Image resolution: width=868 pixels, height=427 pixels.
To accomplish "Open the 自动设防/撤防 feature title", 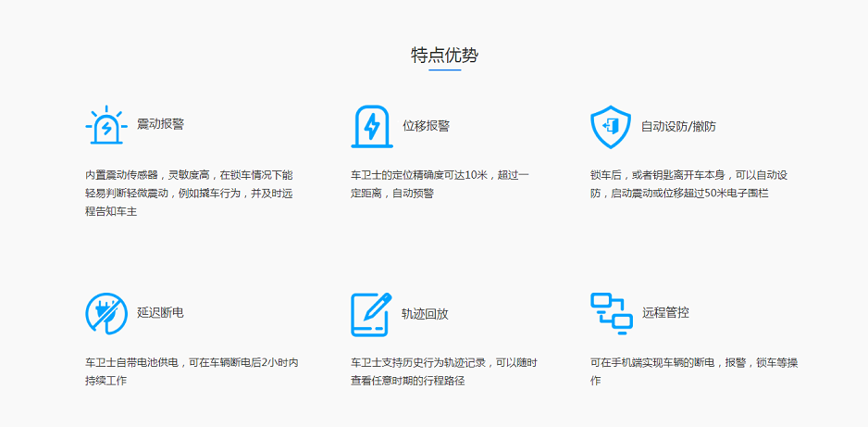I will pos(678,127).
